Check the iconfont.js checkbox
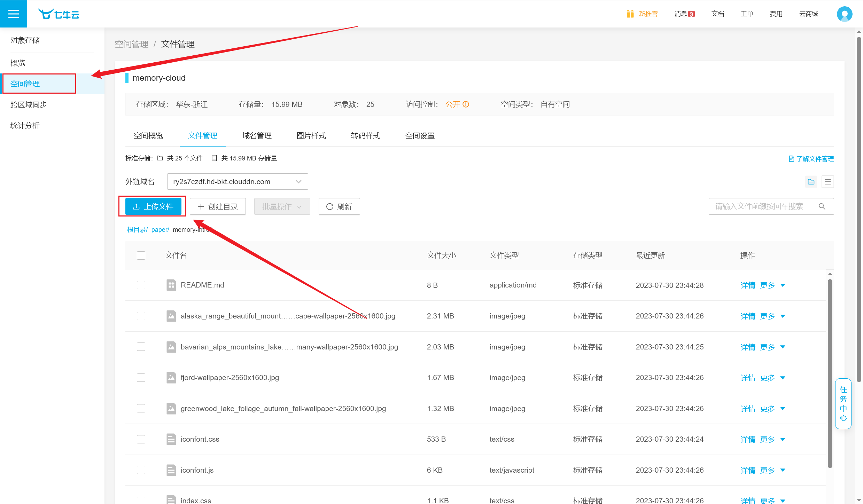 141,470
